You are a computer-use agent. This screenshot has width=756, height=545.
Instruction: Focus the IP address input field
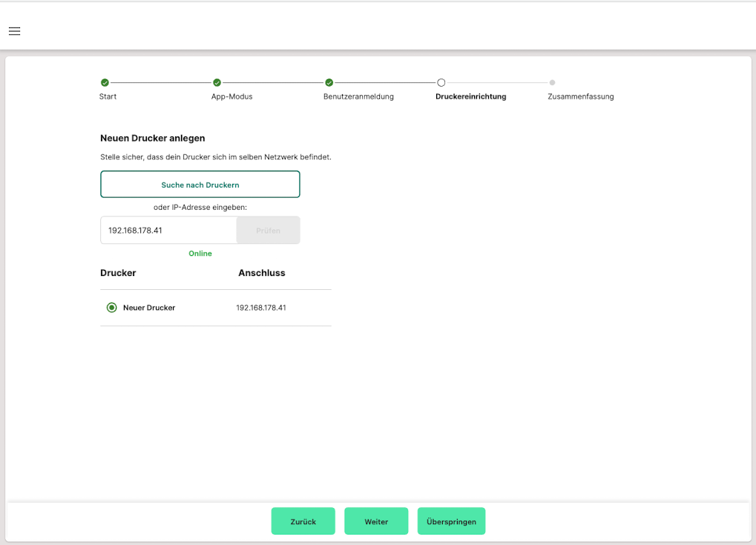(x=168, y=231)
